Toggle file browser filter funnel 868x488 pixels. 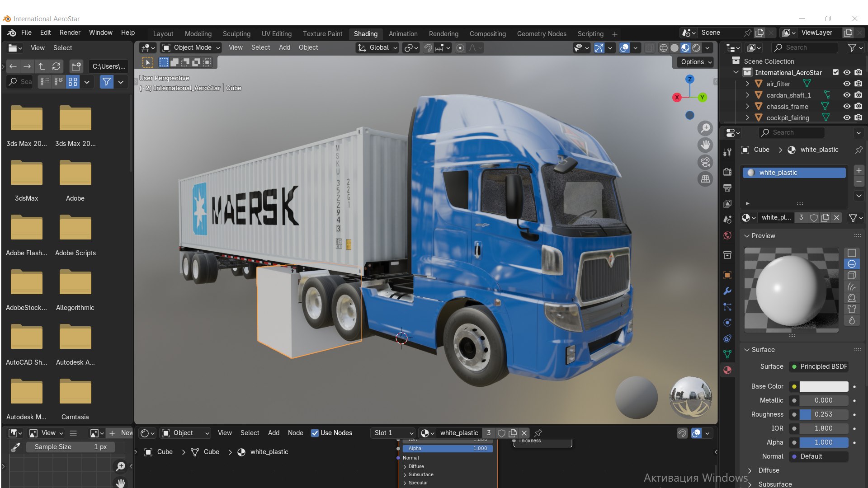106,82
